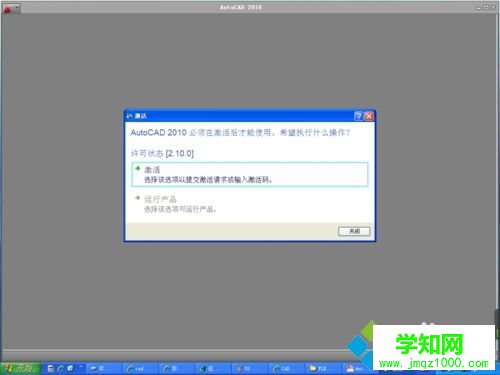Click the Windows Start button
This screenshot has height=375, width=500.
point(21,368)
